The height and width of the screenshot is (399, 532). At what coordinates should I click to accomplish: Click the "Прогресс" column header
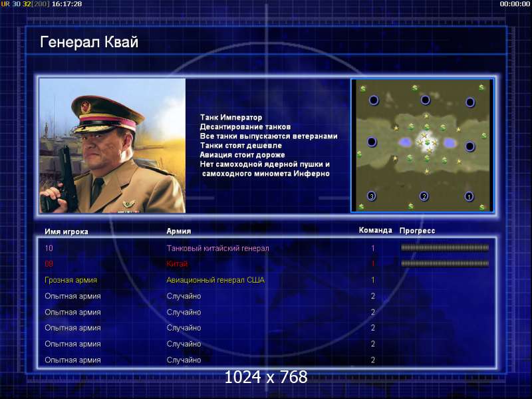417,231
